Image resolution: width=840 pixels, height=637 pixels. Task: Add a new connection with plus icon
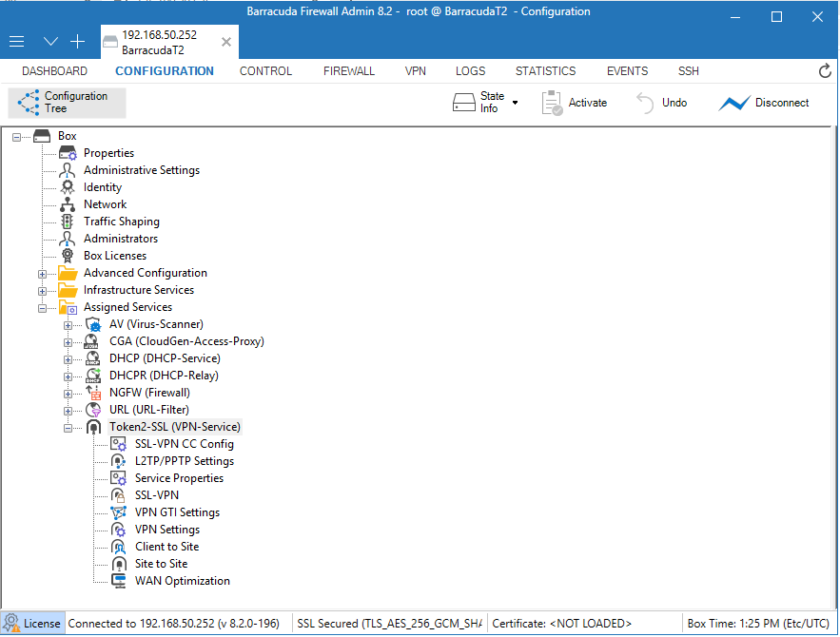[x=78, y=41]
